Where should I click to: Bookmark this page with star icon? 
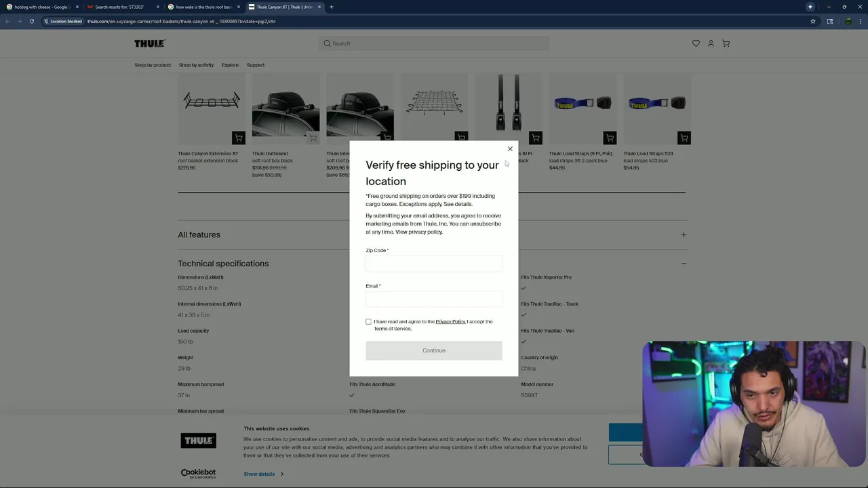click(812, 21)
